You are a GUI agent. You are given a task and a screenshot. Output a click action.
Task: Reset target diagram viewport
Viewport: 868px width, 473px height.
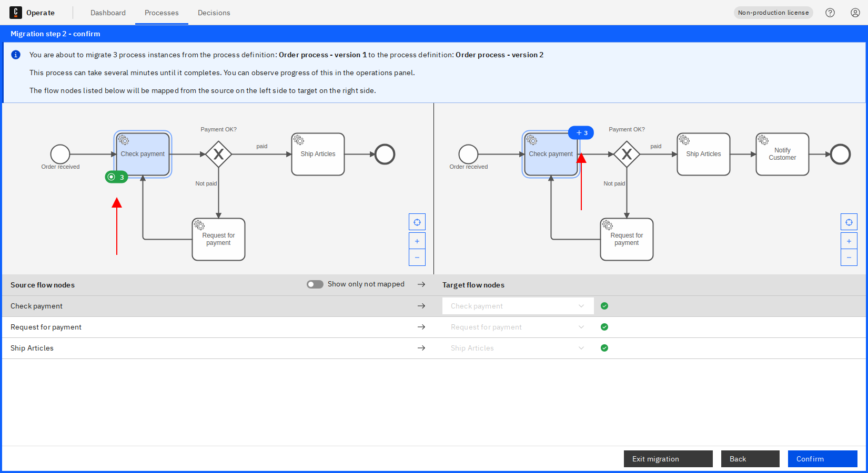[849, 222]
